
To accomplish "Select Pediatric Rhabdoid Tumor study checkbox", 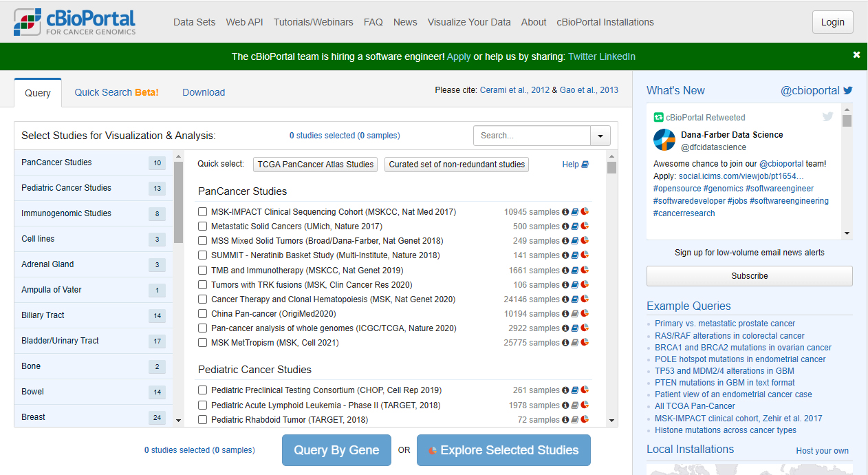I will point(203,420).
